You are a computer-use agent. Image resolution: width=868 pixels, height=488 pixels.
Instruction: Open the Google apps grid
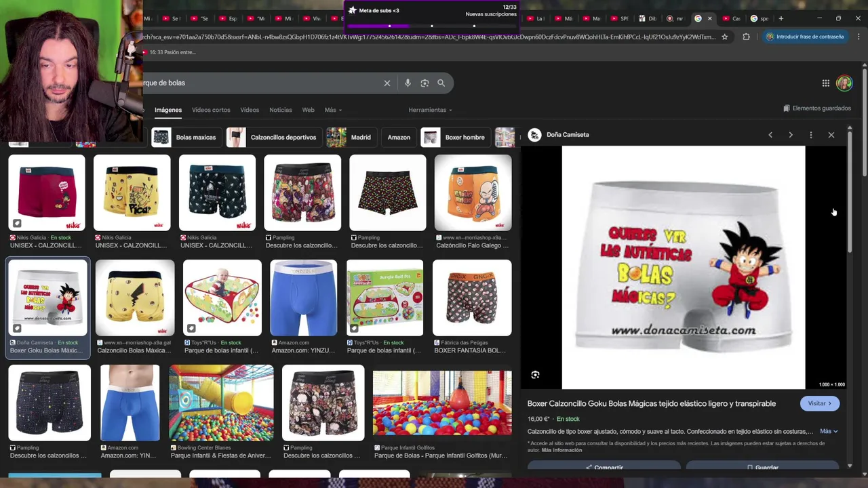(x=825, y=83)
